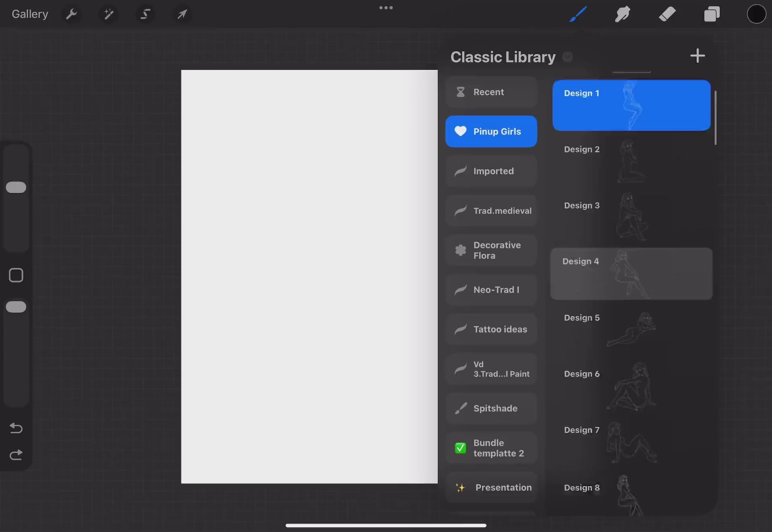Image resolution: width=772 pixels, height=532 pixels.
Task: Select the Smudge tool
Action: pyautogui.click(x=622, y=14)
